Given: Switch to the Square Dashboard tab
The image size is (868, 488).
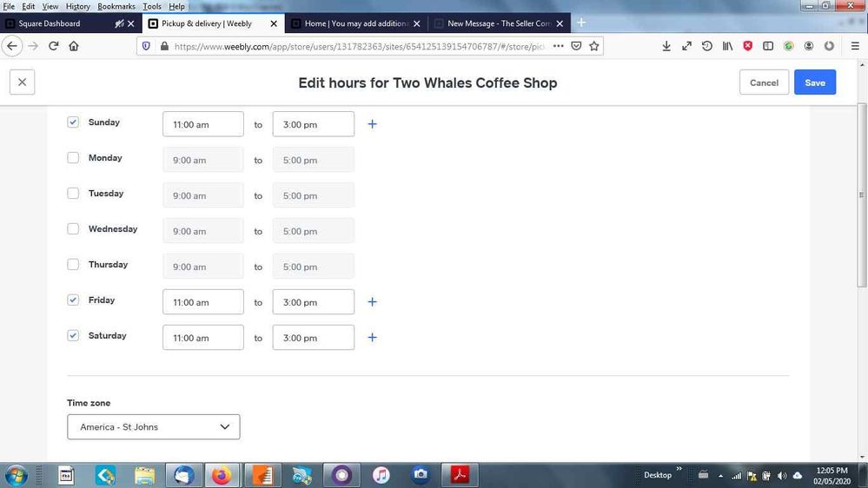Looking at the screenshot, I should pos(61,23).
